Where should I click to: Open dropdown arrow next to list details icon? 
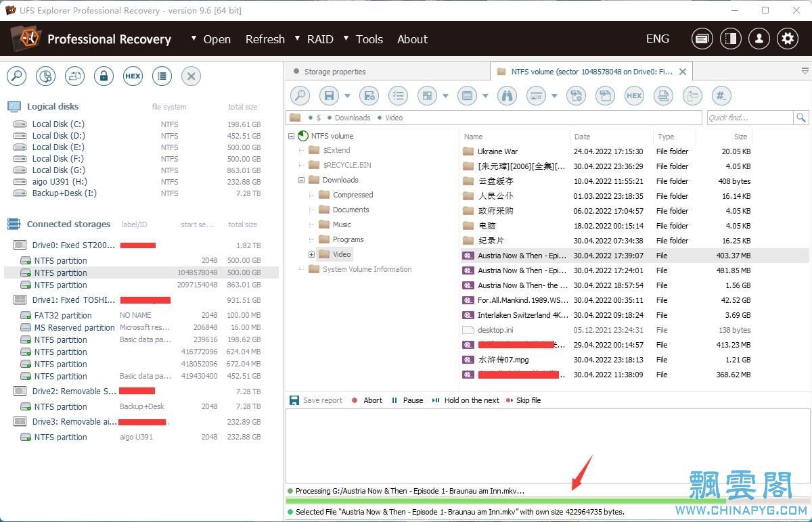pos(485,96)
